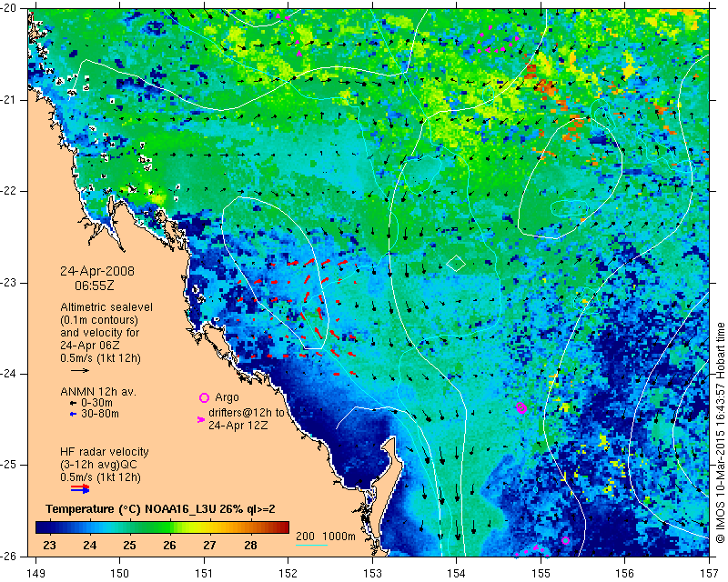Click the color bar tick value 28
Viewport: 728px width, 582px height.
click(250, 545)
